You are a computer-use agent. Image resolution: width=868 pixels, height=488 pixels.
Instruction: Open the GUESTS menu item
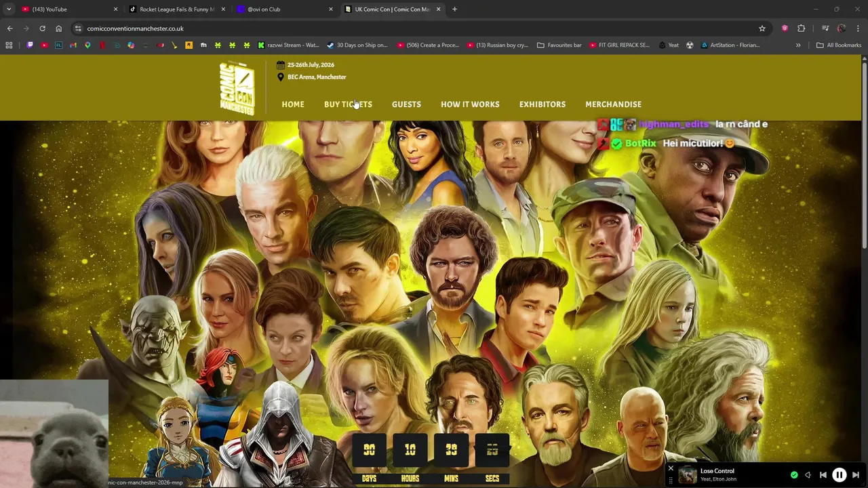[x=406, y=104]
